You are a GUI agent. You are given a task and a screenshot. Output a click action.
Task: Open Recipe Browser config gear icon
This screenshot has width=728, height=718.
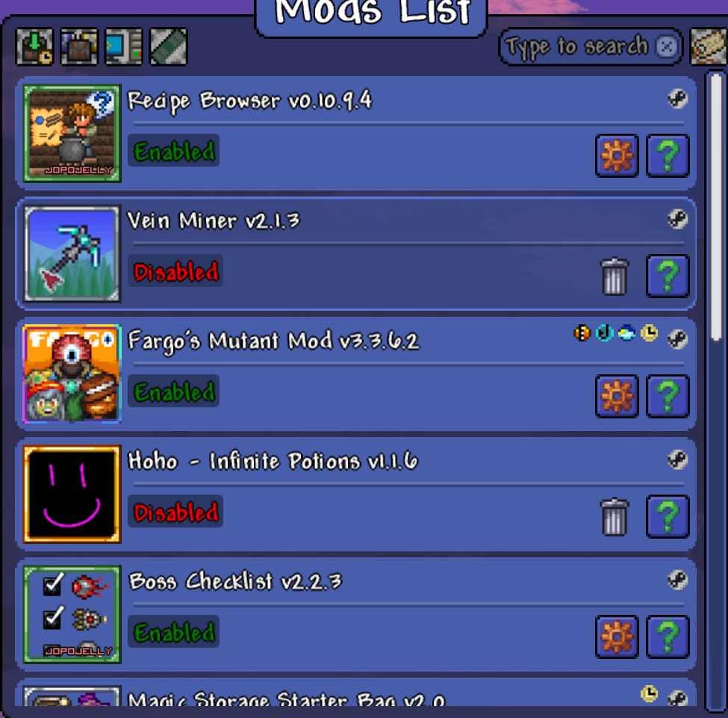pos(617,155)
